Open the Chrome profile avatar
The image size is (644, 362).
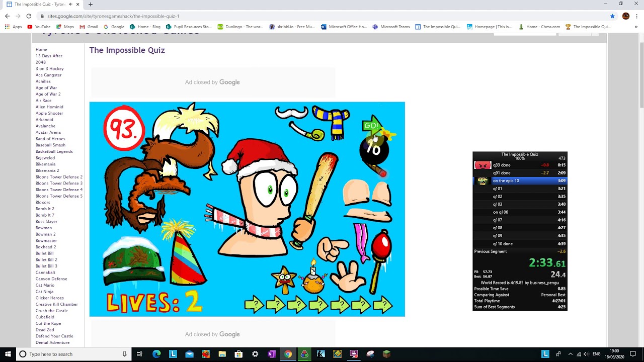point(625,16)
